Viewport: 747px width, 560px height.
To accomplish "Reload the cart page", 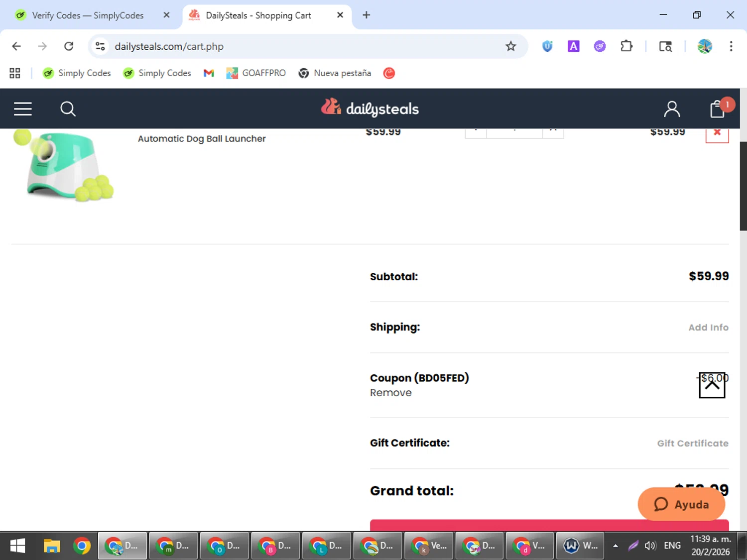I will [69, 46].
